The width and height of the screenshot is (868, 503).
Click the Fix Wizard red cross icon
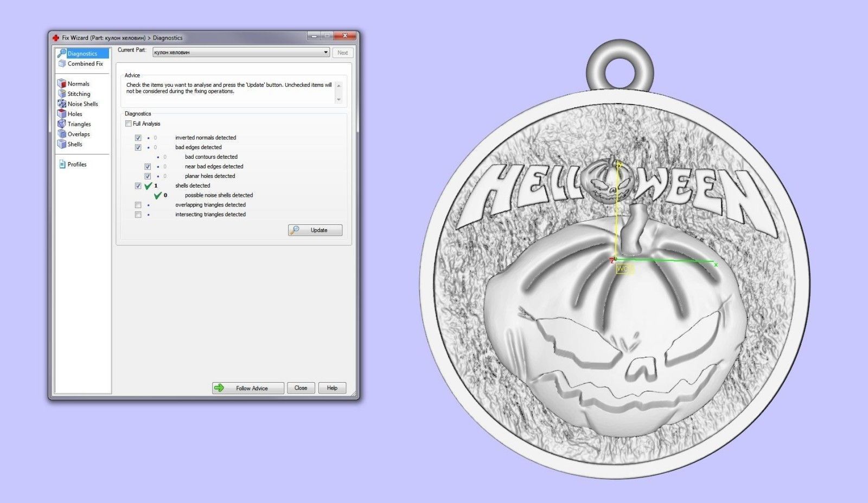pos(55,38)
